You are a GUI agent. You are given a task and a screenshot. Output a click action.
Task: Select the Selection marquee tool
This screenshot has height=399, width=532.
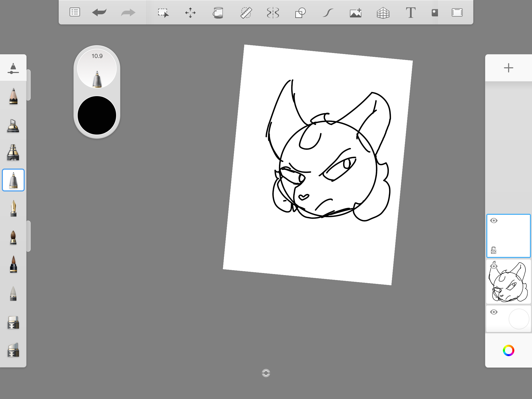click(163, 12)
